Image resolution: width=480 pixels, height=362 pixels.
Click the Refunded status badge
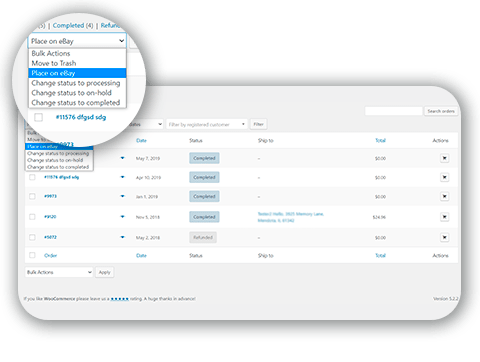pos(203,237)
